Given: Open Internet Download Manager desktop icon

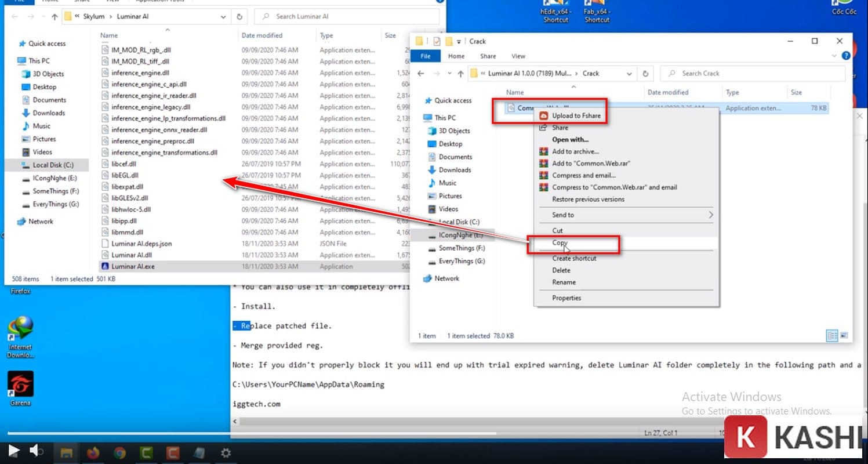Looking at the screenshot, I should coord(20,336).
